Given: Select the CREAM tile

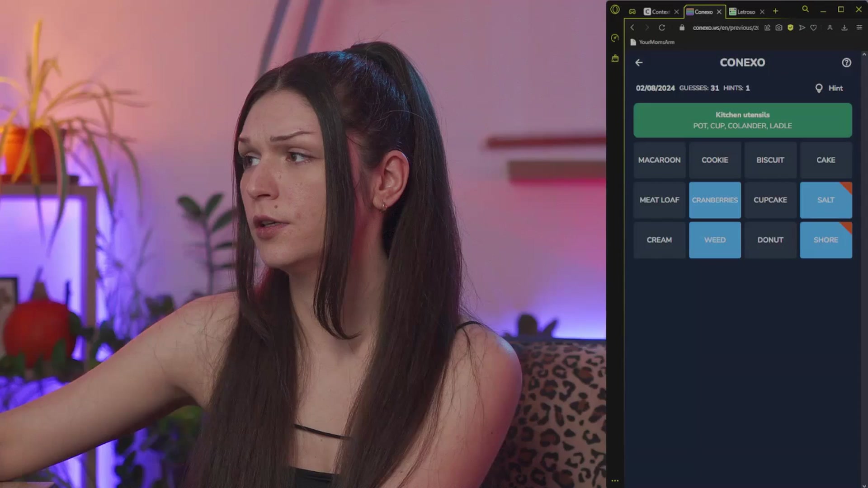Looking at the screenshot, I should pyautogui.click(x=659, y=240).
